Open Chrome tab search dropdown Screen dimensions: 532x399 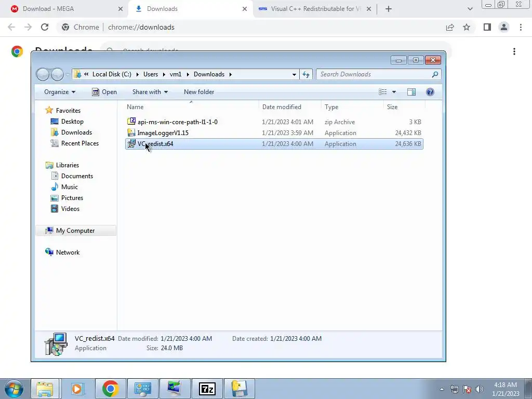click(470, 9)
